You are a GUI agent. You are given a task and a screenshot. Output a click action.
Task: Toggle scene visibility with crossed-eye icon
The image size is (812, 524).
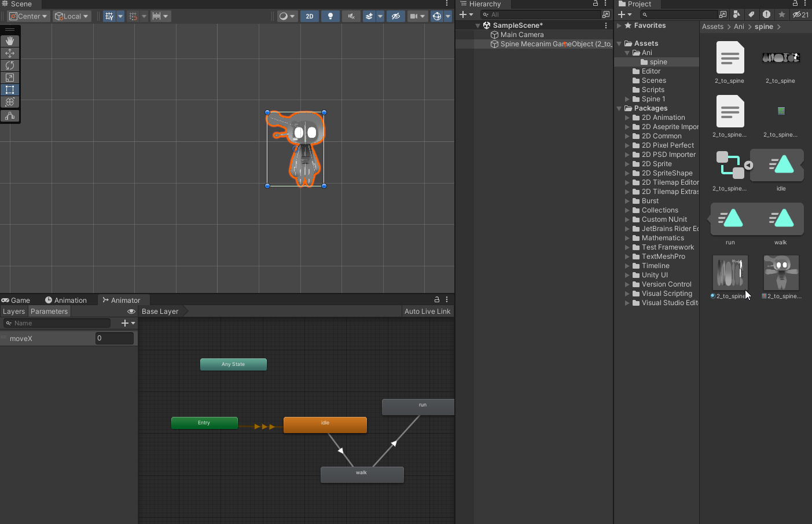tap(396, 16)
